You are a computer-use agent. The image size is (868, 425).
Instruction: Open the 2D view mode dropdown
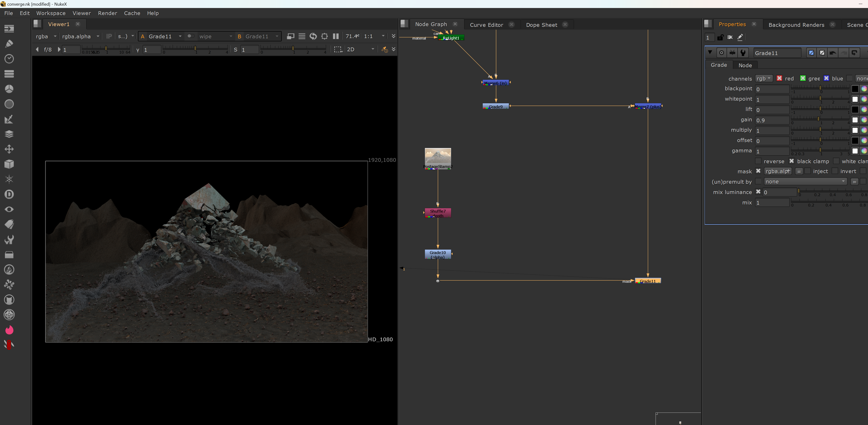click(x=360, y=49)
